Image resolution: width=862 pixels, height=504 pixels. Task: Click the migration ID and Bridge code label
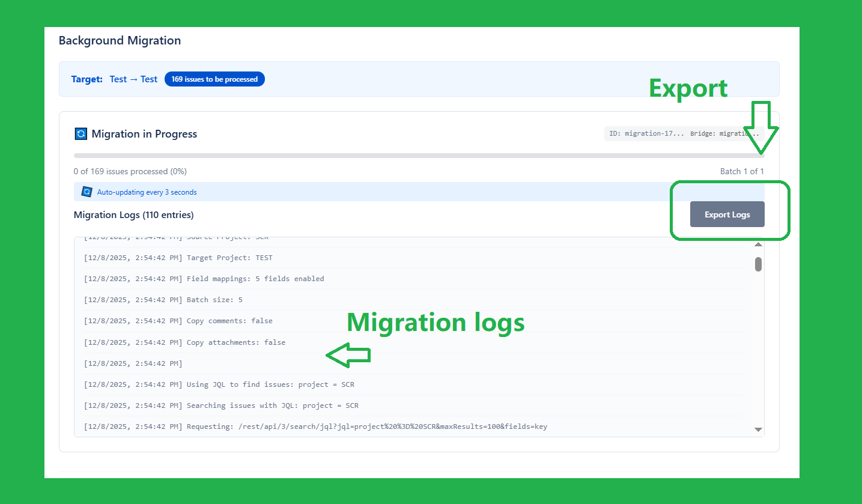pos(684,133)
